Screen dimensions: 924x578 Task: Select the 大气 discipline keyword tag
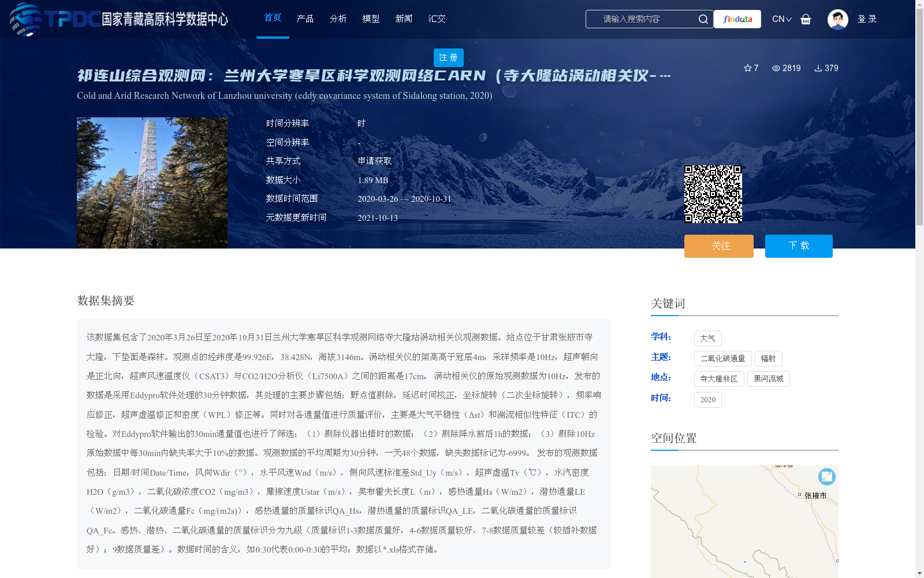click(x=707, y=338)
